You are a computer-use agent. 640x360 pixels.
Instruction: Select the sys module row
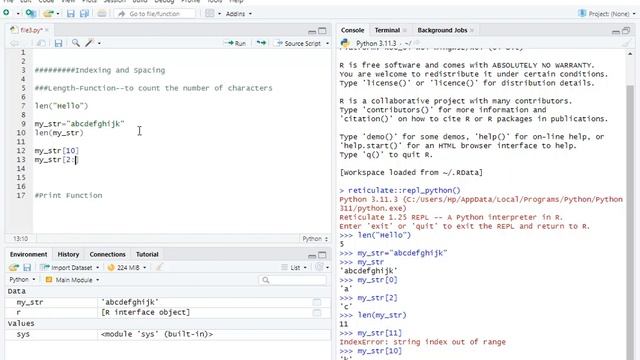click(167, 334)
